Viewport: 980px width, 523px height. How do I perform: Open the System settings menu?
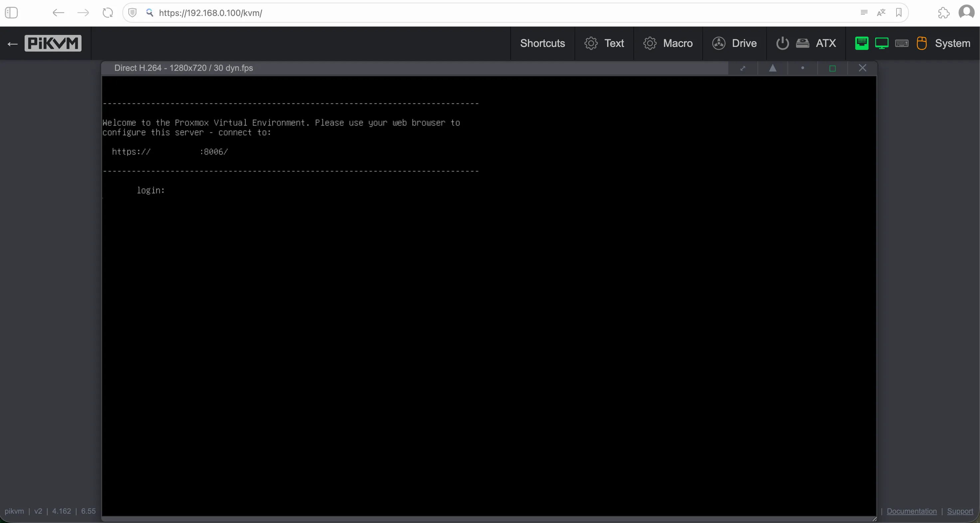point(913,43)
